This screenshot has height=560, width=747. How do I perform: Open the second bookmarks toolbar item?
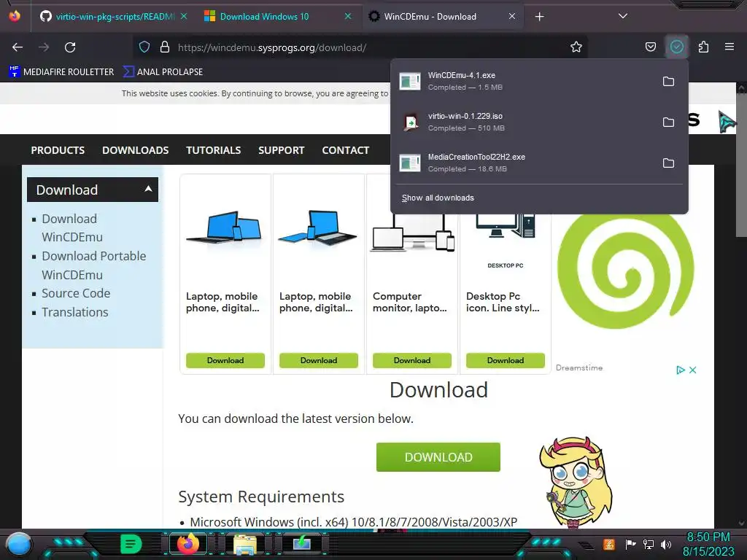(x=163, y=72)
